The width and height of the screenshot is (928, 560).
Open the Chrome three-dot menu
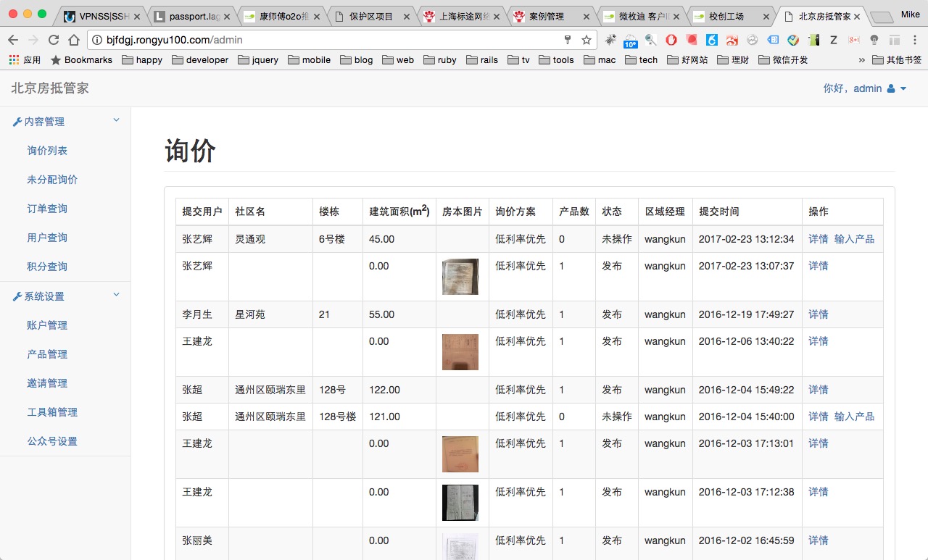pos(915,40)
